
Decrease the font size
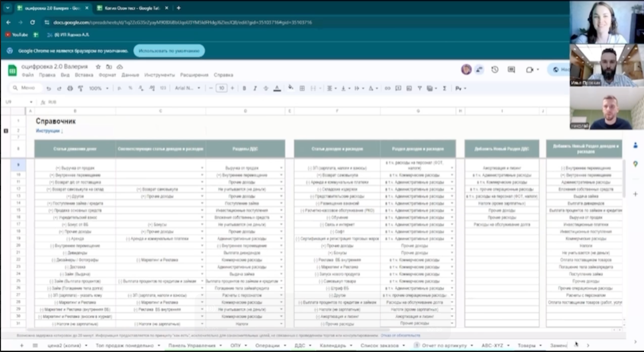[x=211, y=88]
